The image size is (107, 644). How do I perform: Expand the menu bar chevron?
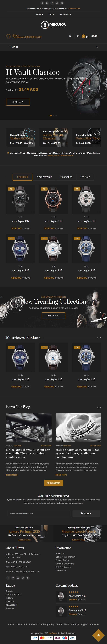click(97, 47)
